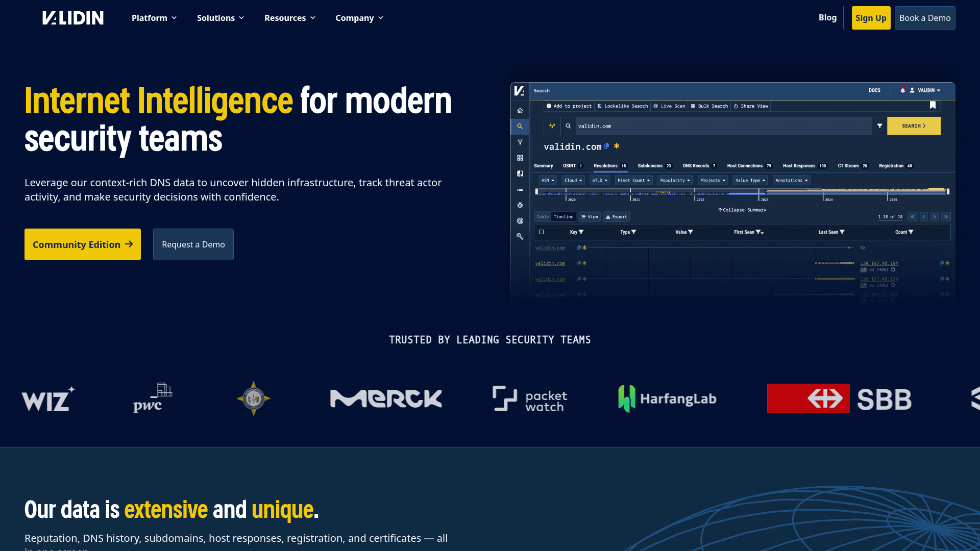The width and height of the screenshot is (980, 551).
Task: Click the Export button
Action: (x=617, y=217)
